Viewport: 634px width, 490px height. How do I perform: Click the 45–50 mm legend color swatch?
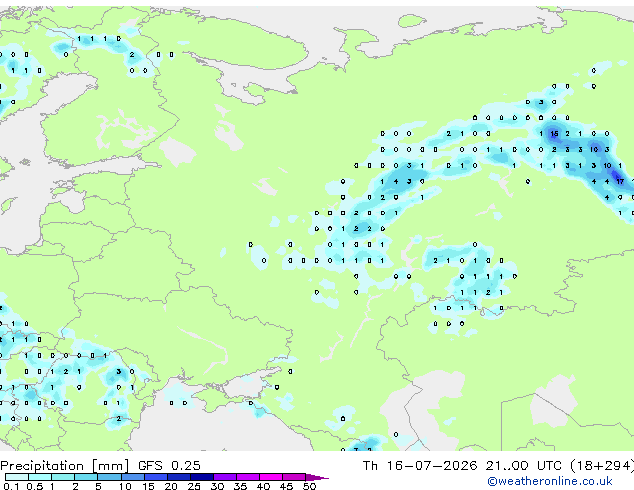pyautogui.click(x=294, y=477)
